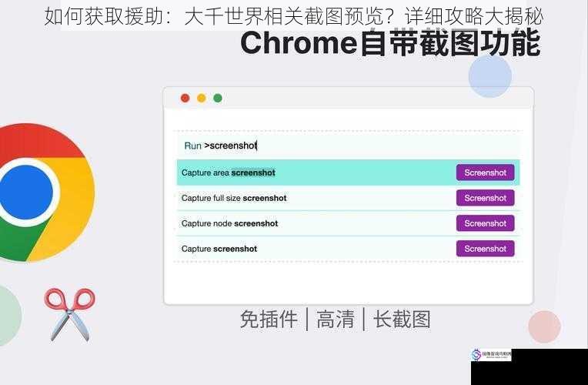The image size is (588, 385).
Task: Click the Chrome自带截图功能 heading
Action: click(x=390, y=44)
